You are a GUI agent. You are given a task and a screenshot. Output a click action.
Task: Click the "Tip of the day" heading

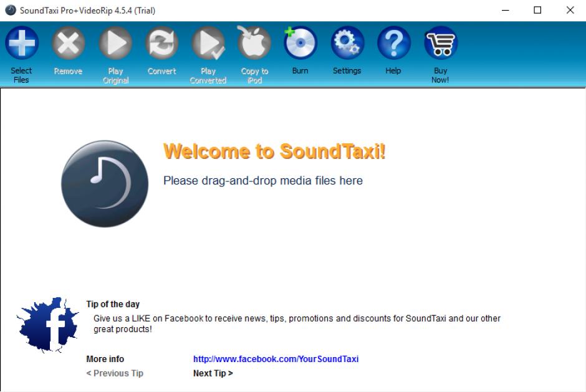tap(113, 304)
